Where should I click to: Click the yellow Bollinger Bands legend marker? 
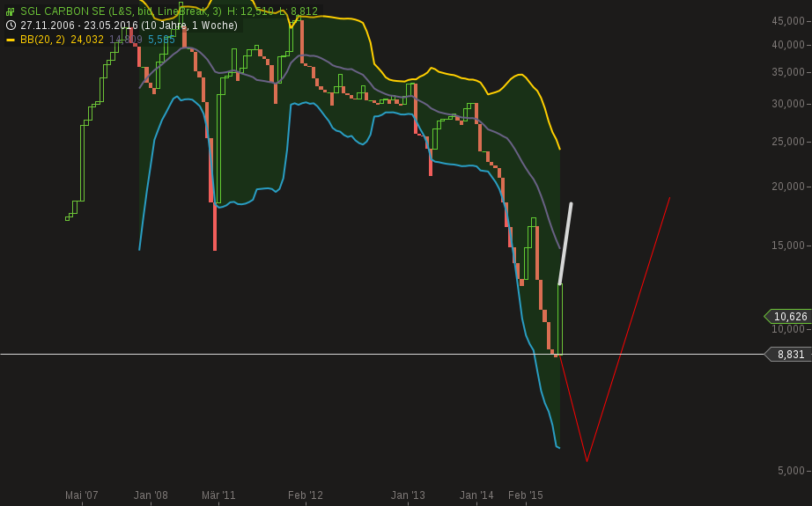(x=11, y=40)
